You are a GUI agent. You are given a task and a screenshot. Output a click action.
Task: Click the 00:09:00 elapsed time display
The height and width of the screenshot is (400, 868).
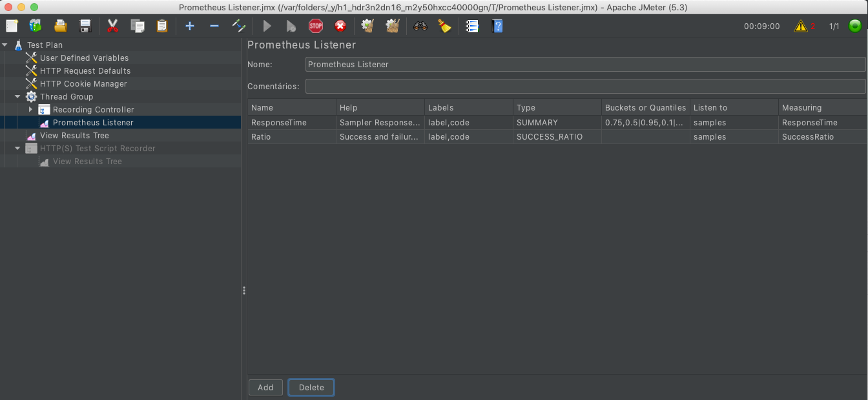[x=762, y=26]
